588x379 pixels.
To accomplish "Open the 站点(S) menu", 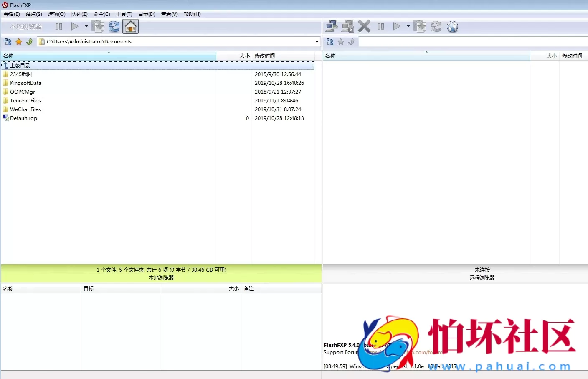I will pos(34,14).
